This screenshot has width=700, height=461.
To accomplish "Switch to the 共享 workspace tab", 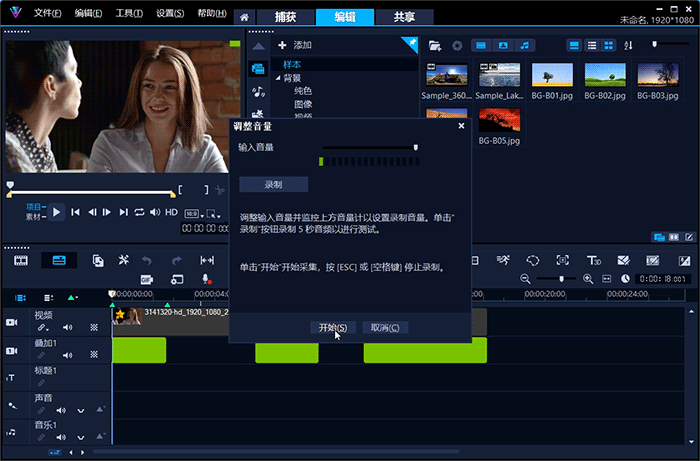I will coord(404,17).
